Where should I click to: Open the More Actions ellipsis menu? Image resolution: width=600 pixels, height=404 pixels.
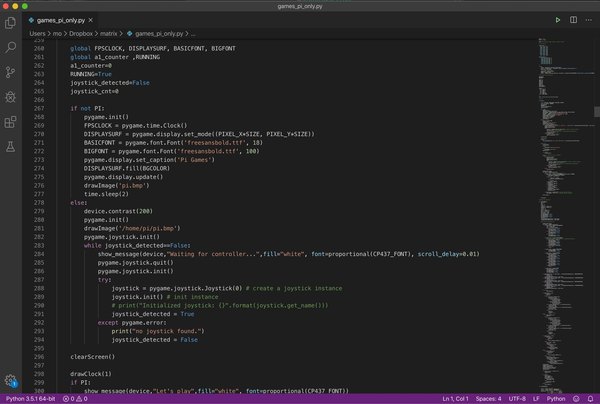click(589, 20)
